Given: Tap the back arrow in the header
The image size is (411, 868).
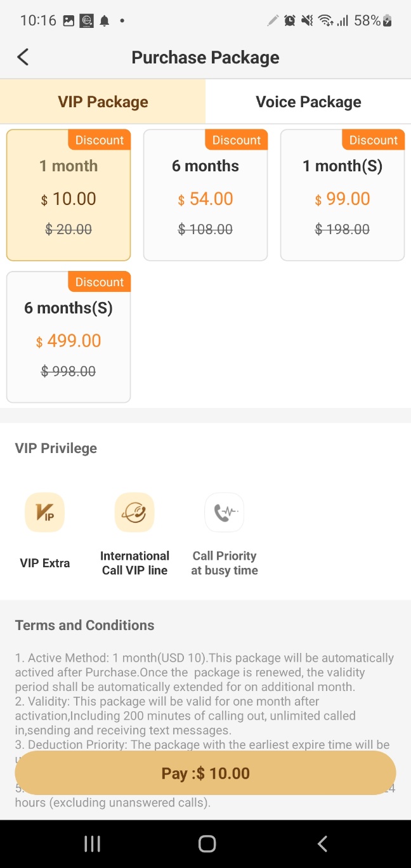Looking at the screenshot, I should [x=23, y=57].
